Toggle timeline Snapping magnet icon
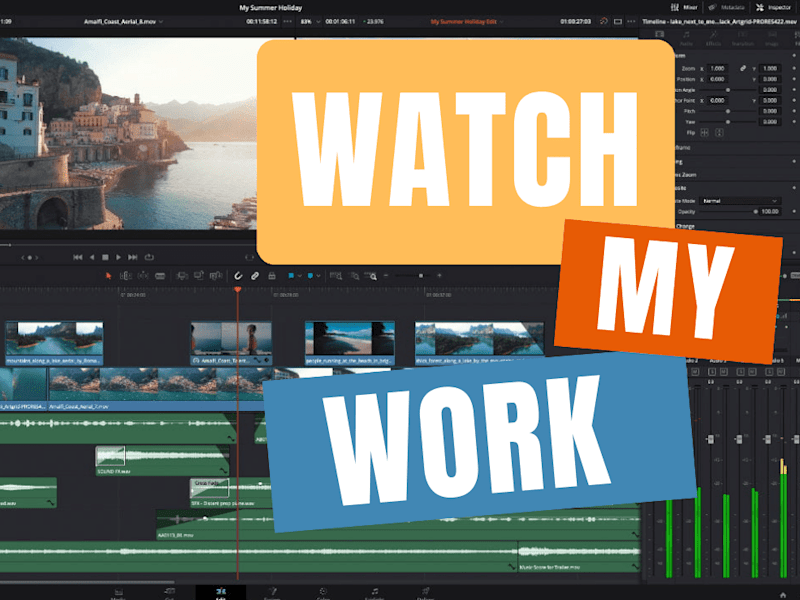Image resolution: width=800 pixels, height=600 pixels. (x=238, y=276)
